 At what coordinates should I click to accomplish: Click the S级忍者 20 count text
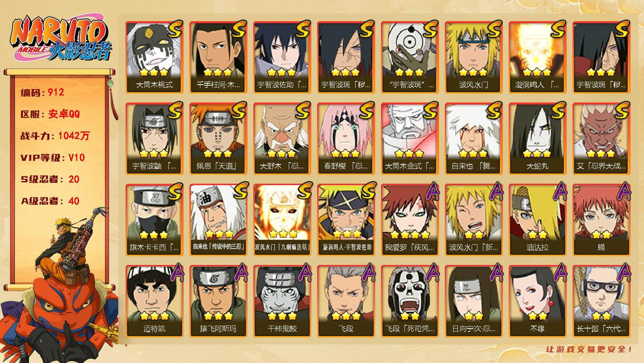tap(50, 179)
